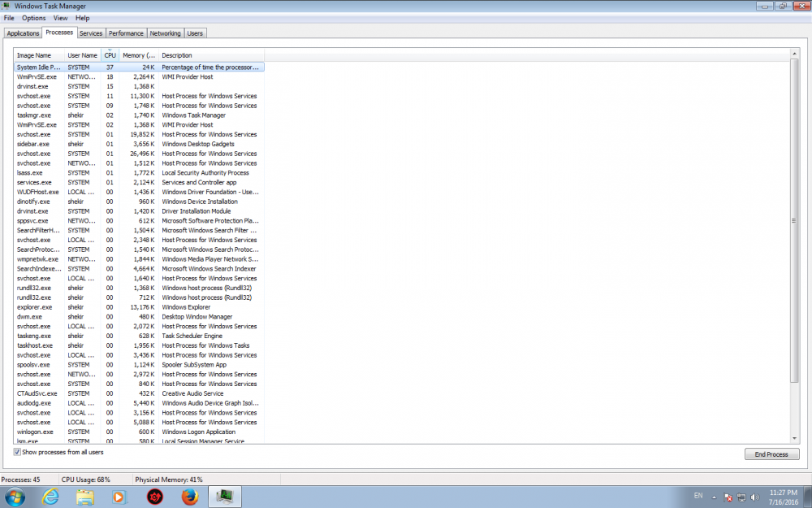Sort by Memory column header
The height and width of the screenshot is (508, 812).
pos(139,55)
